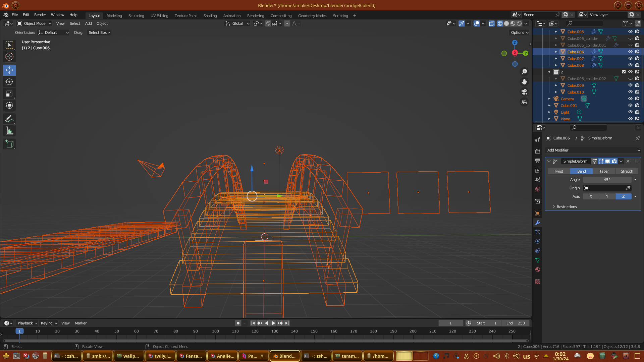Image resolution: width=644 pixels, height=362 pixels.
Task: Activate the Measure tool
Action: click(9, 131)
